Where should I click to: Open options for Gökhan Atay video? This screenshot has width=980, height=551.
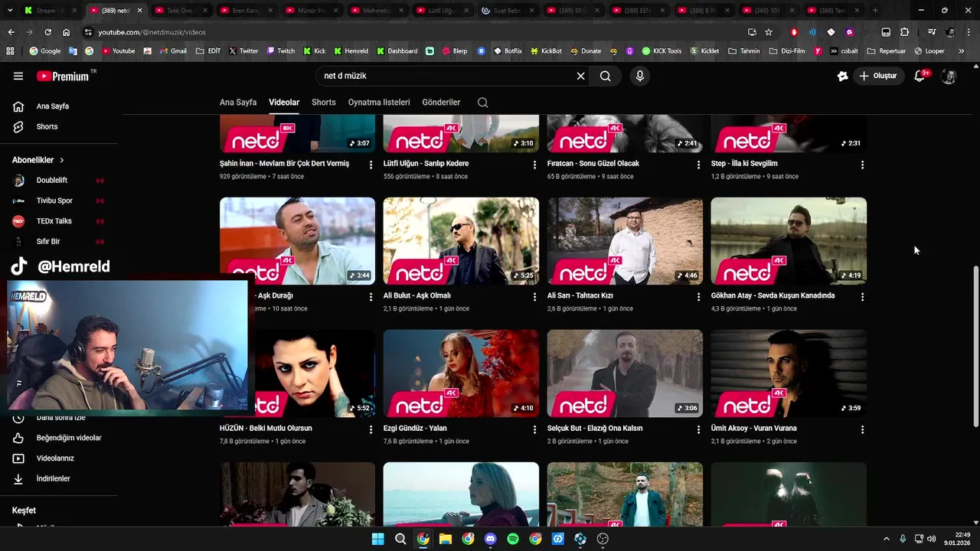[862, 297]
